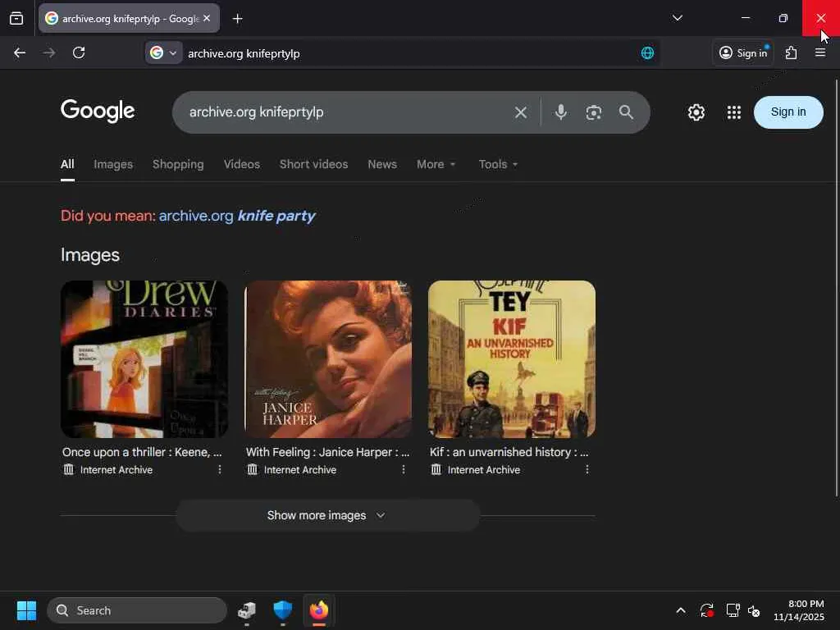The height and width of the screenshot is (630, 840).
Task: Expand Show more images
Action: click(327, 515)
